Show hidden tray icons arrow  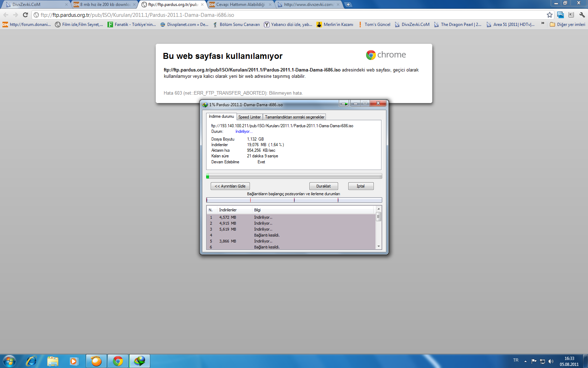(x=525, y=361)
